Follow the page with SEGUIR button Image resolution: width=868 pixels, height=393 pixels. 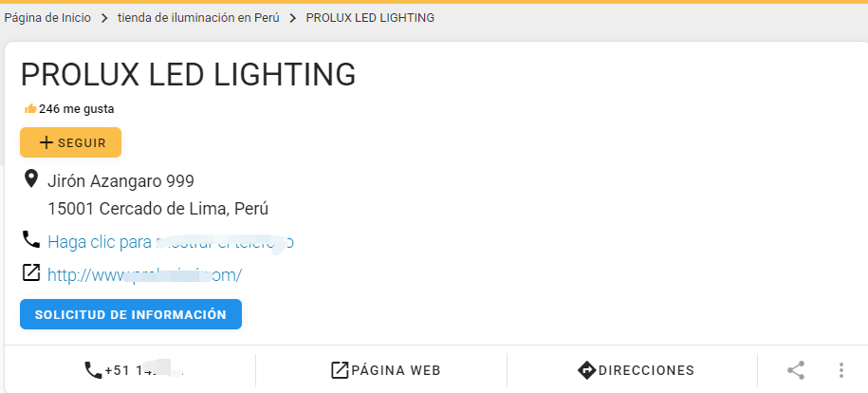[x=71, y=142]
